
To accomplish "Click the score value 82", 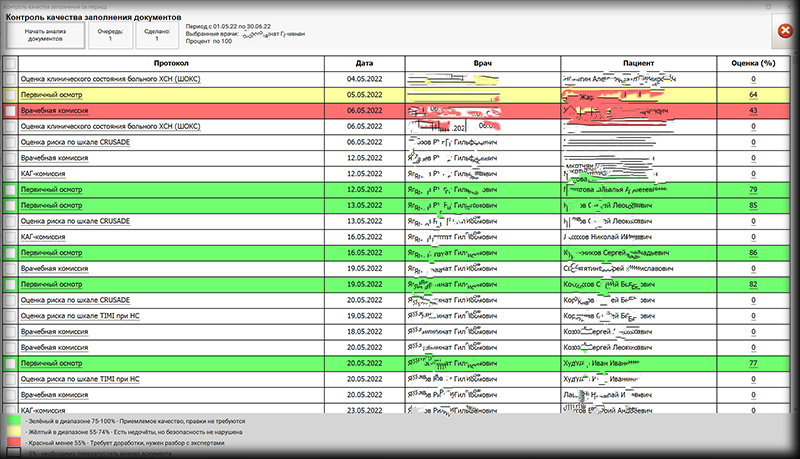I will 753,285.
